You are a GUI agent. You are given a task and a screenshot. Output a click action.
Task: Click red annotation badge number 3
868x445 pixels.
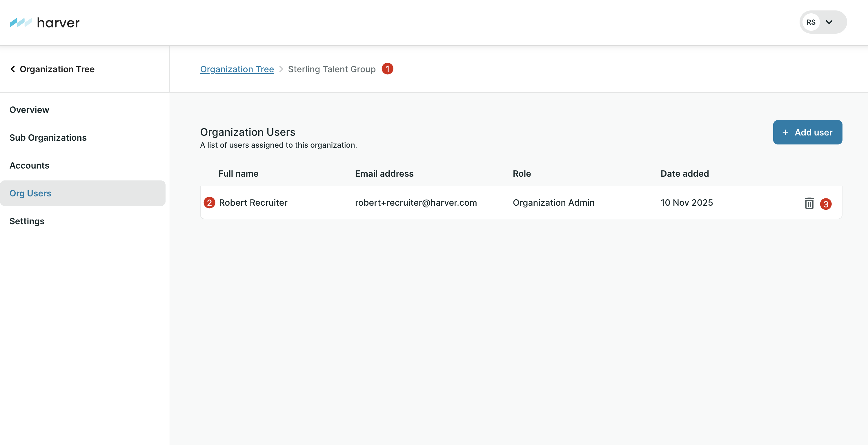[x=826, y=204]
